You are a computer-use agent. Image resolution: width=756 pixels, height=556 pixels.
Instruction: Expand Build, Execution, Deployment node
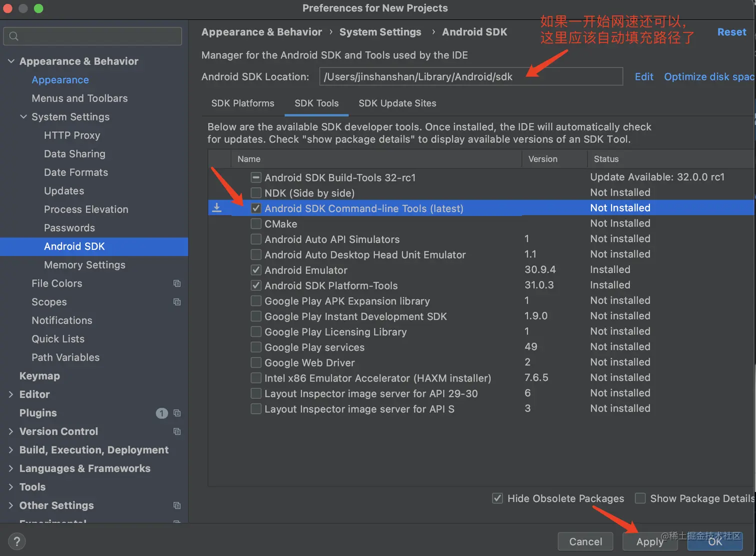point(11,450)
